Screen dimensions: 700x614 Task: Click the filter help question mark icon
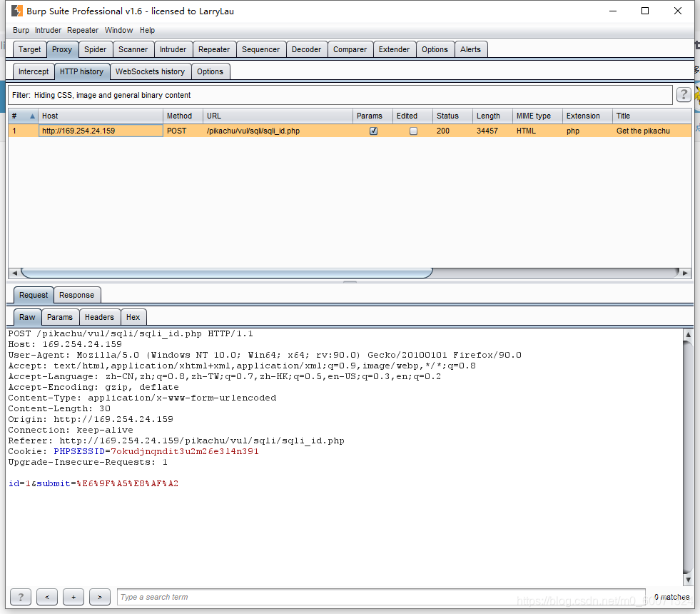684,95
